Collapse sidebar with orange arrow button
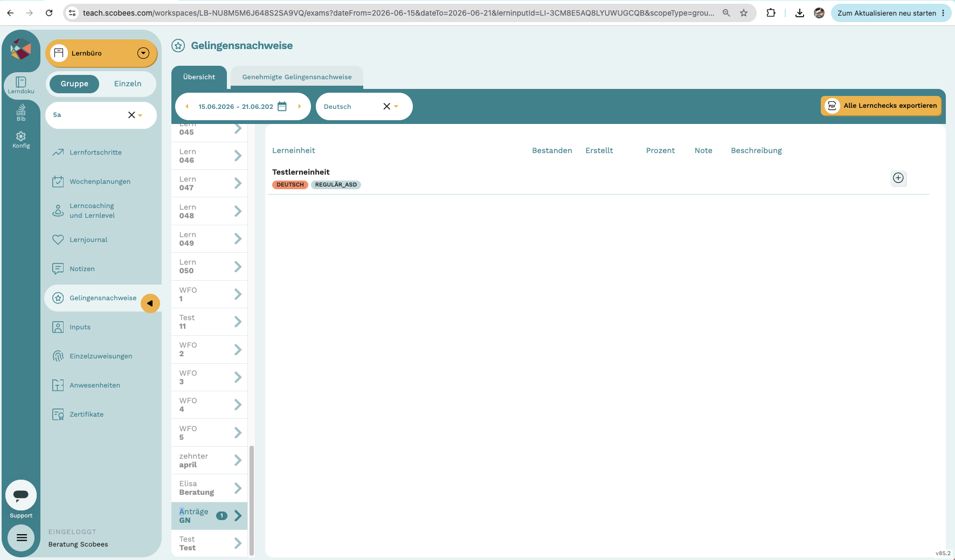The image size is (955, 560). [x=150, y=303]
